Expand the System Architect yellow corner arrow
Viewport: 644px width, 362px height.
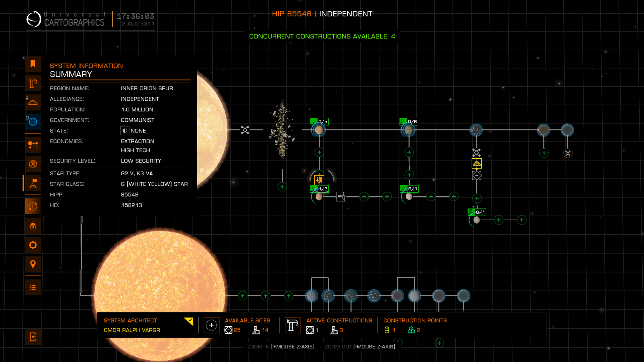pos(189,321)
